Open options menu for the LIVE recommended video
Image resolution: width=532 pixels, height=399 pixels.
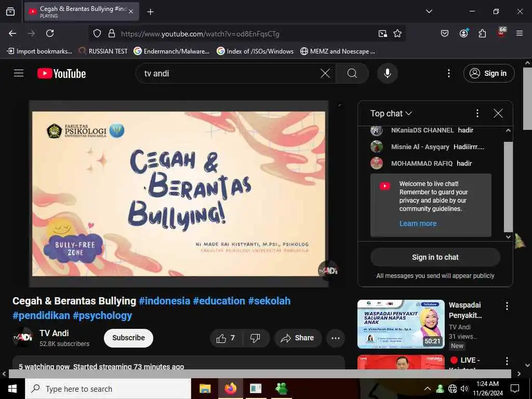click(x=507, y=361)
